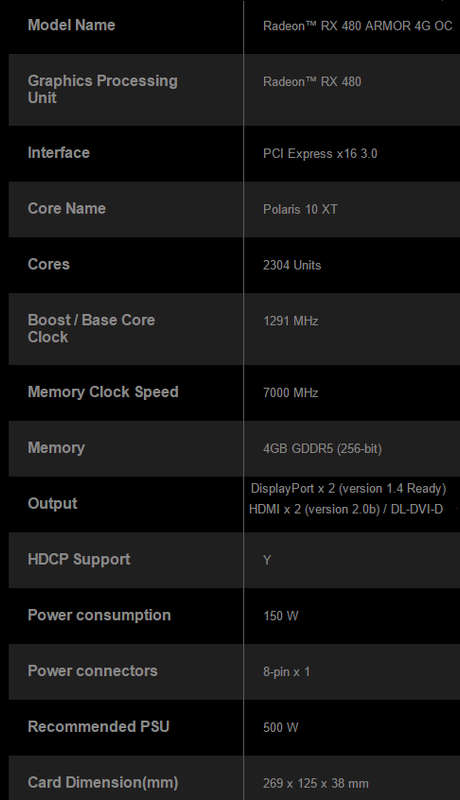460x800 pixels.
Task: Click the Radeon RX 480 GPU value
Action: (312, 82)
